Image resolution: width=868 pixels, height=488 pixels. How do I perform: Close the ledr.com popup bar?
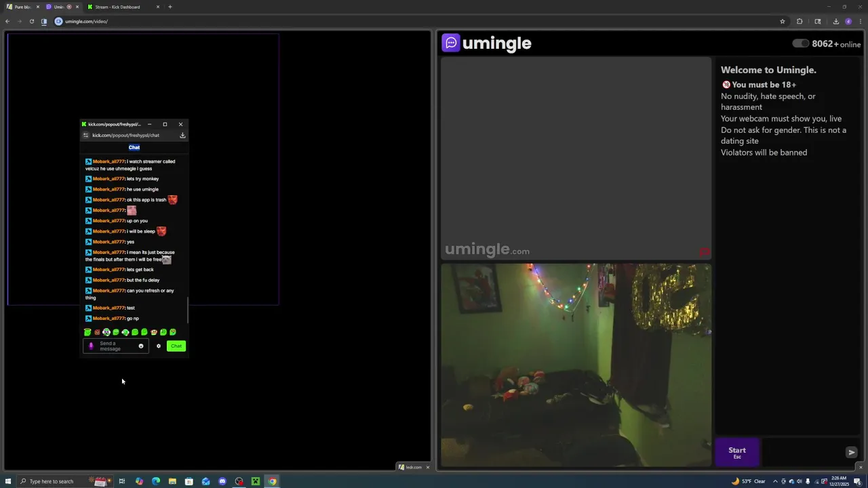click(427, 468)
